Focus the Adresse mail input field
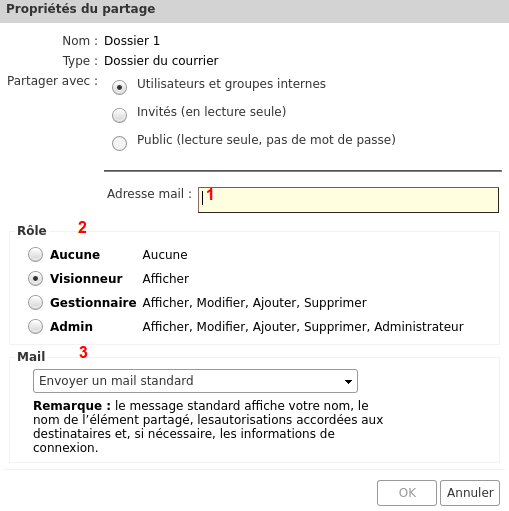The image size is (509, 511). click(348, 200)
